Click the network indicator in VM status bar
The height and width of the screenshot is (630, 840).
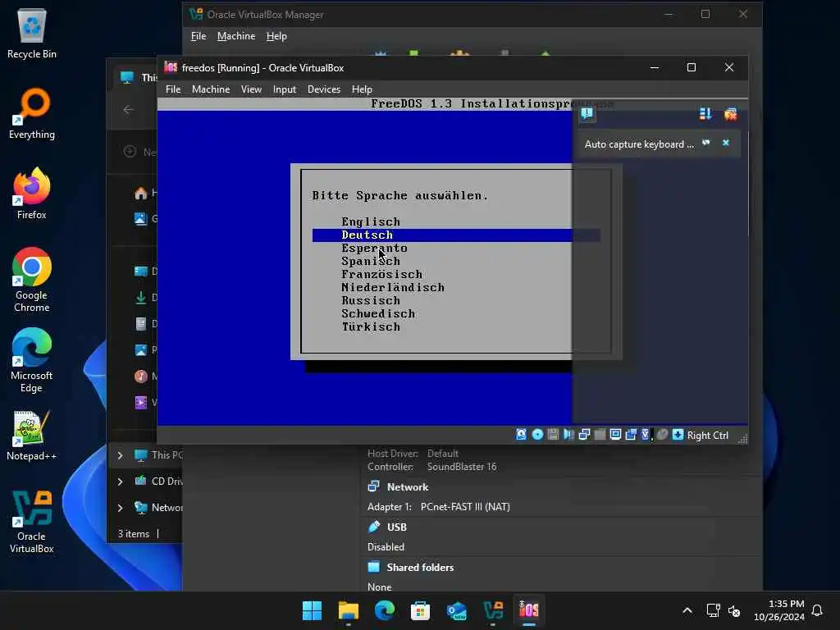(x=584, y=435)
